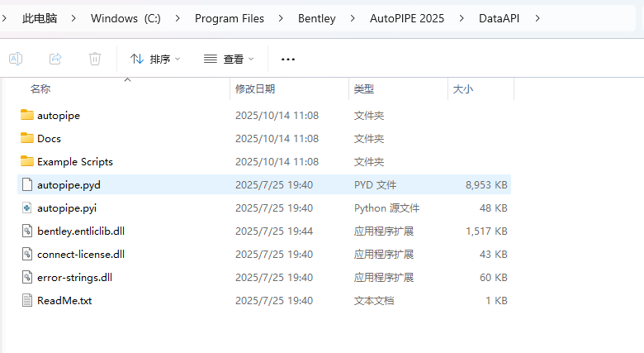Click the autopipe.pyi Python file icon

point(27,208)
